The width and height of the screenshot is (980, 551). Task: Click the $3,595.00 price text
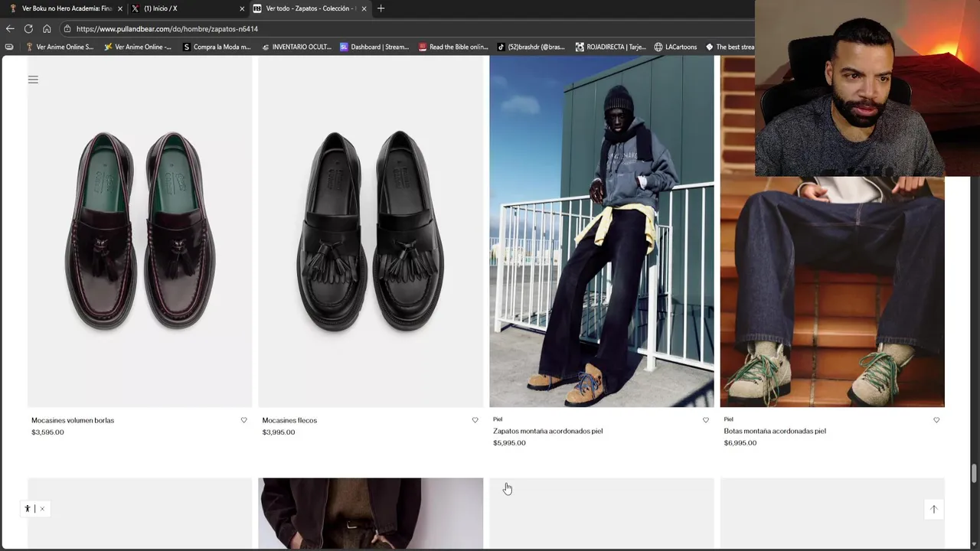coord(47,432)
